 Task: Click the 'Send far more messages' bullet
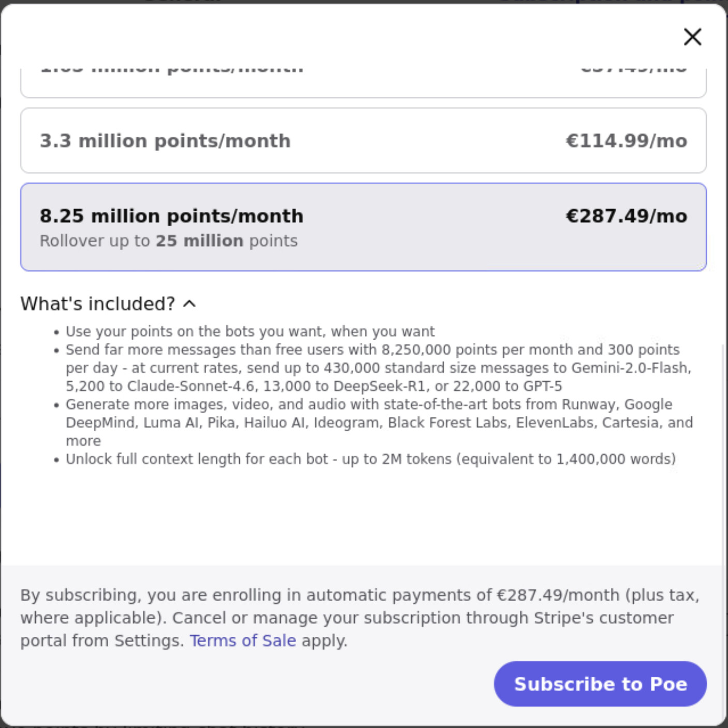coord(378,368)
